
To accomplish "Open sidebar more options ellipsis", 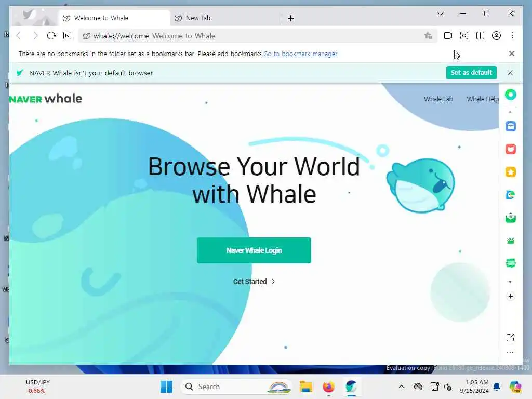I will [x=510, y=353].
